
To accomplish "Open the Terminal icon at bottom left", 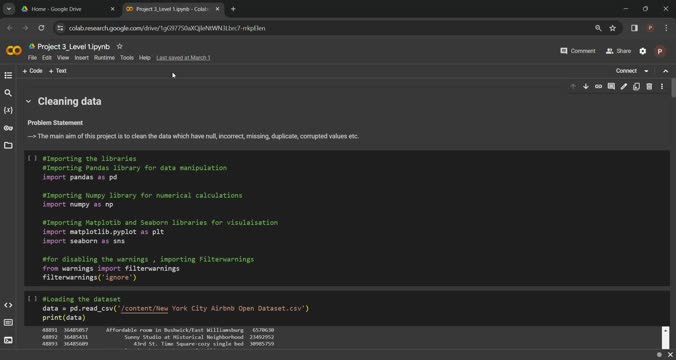I will (8, 340).
